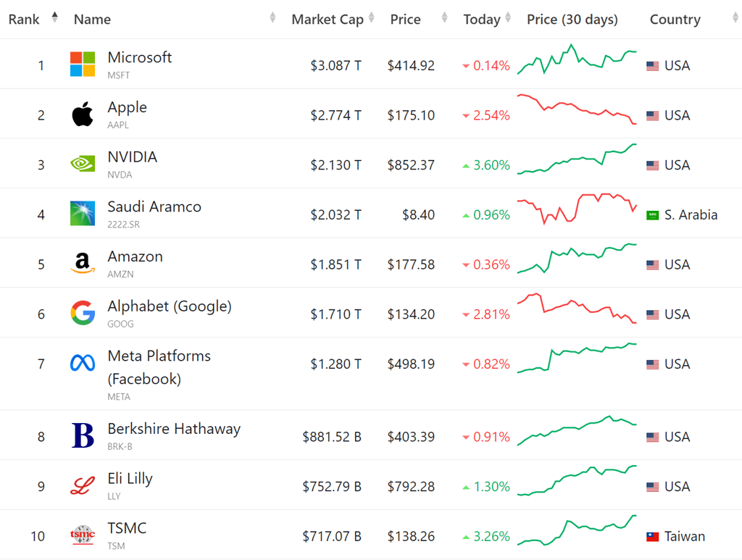The image size is (742, 560).
Task: Open the Alphabet (Google) company link
Action: 170,306
